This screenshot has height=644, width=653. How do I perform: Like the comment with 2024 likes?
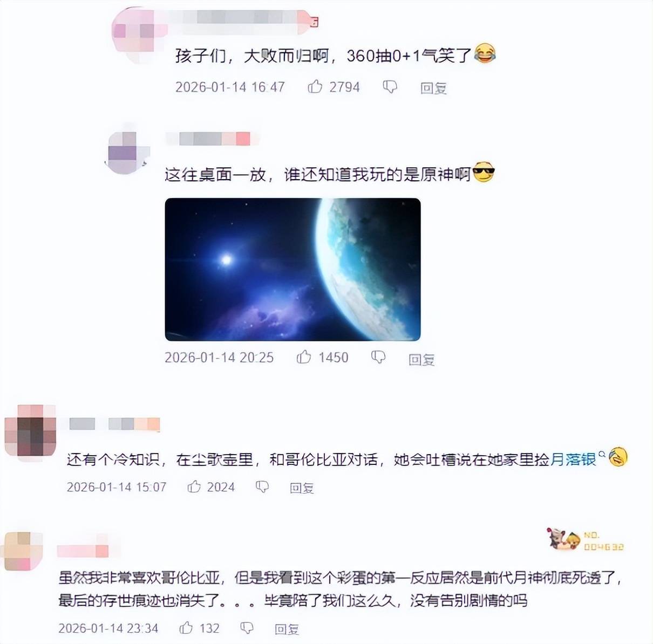194,487
